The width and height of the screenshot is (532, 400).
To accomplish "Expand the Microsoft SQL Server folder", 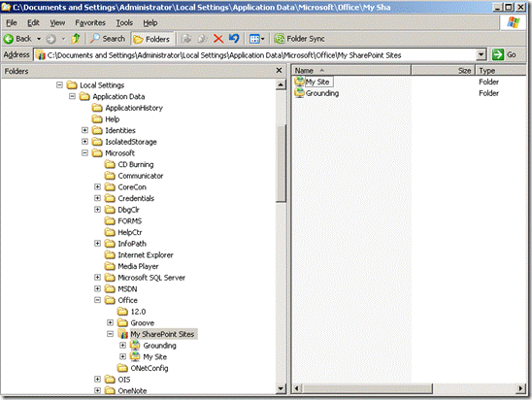I will coord(97,277).
